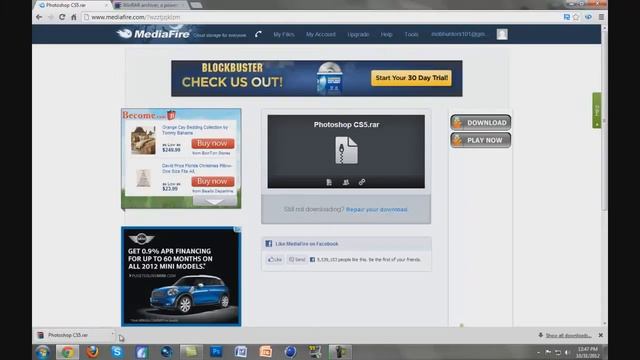Switch to the Photoshop CS5.rar tab

71,5
